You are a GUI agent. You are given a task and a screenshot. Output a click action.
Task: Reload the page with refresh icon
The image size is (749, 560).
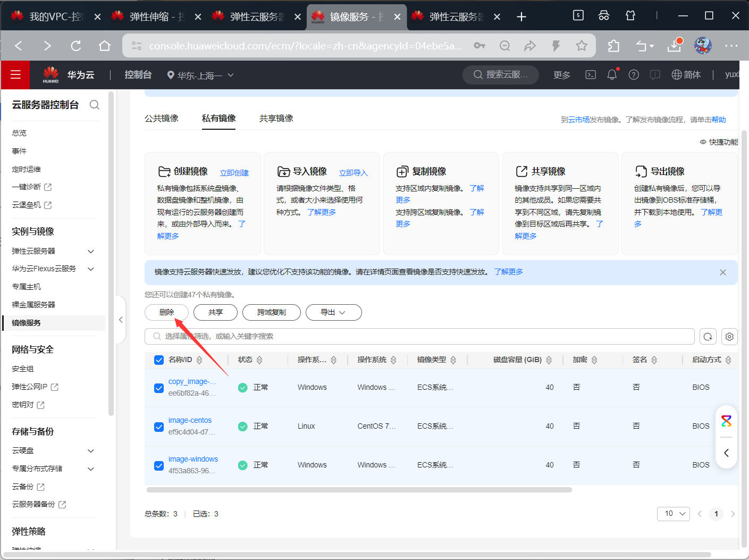point(76,46)
